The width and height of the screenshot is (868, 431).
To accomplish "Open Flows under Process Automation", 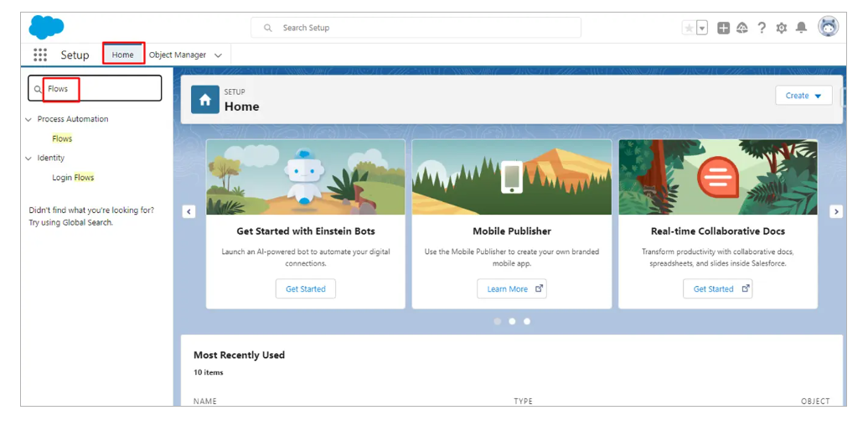I will (62, 138).
